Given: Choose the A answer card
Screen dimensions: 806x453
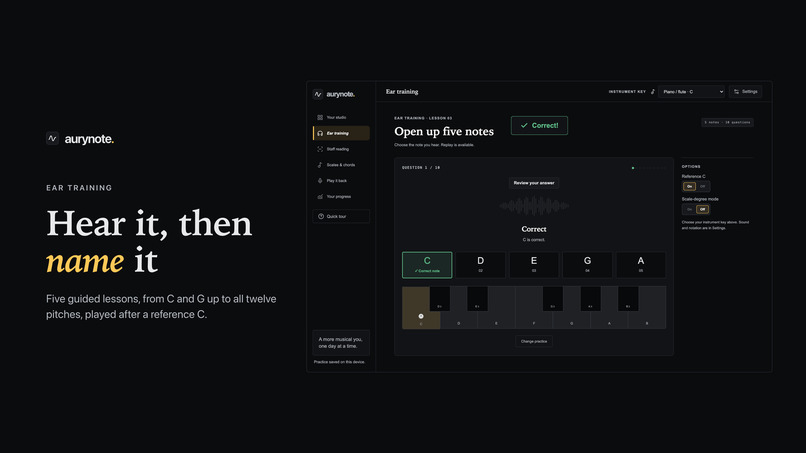Looking at the screenshot, I should (x=641, y=265).
